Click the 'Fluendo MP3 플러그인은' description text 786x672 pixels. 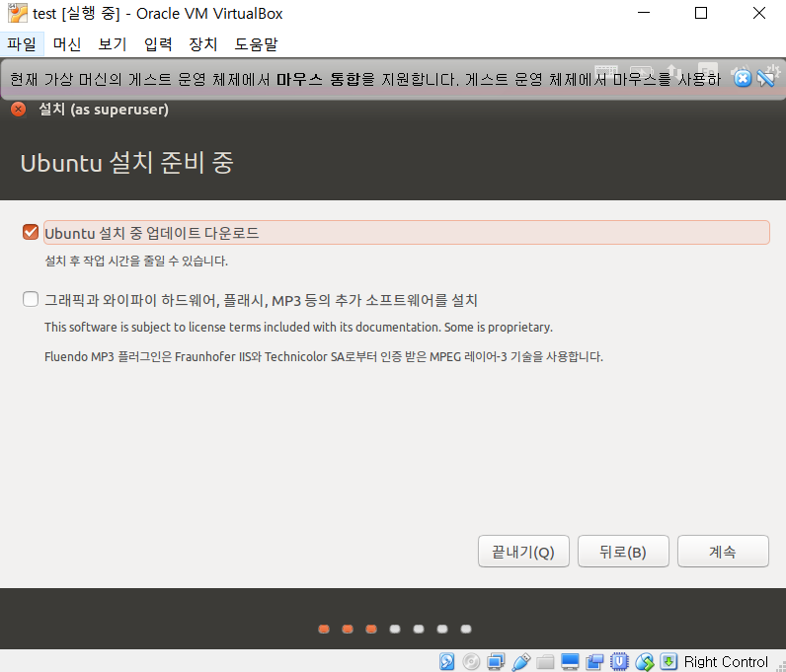[323, 357]
